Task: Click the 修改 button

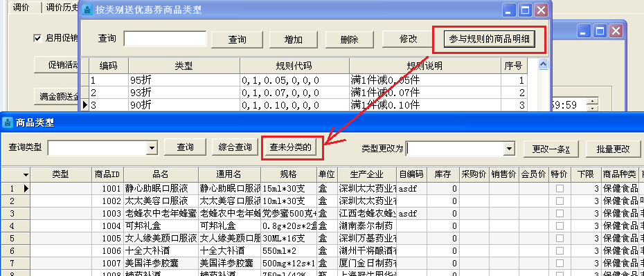Action: pyautogui.click(x=408, y=39)
